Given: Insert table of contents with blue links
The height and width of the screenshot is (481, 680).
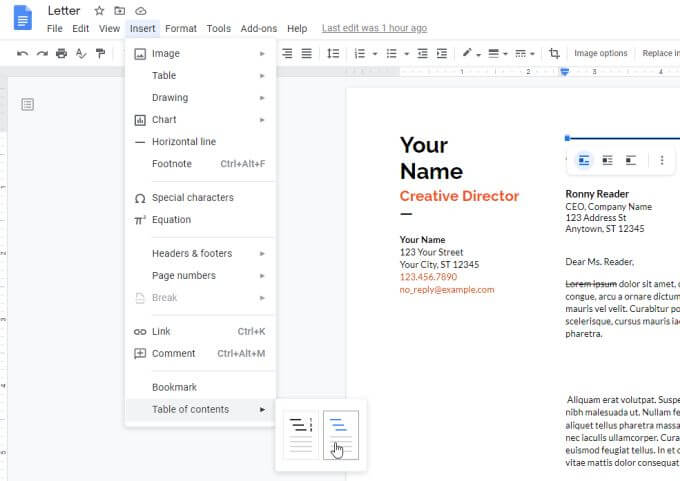Looking at the screenshot, I should (x=340, y=434).
